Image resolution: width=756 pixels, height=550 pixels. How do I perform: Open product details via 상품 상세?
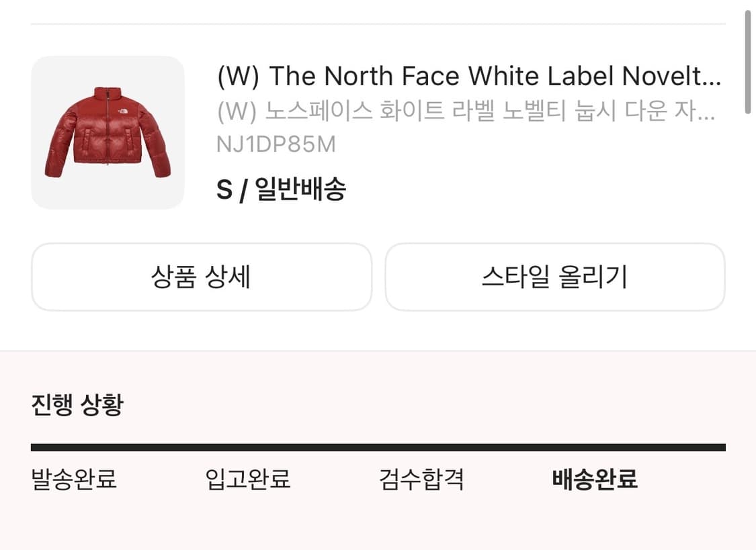click(x=202, y=277)
